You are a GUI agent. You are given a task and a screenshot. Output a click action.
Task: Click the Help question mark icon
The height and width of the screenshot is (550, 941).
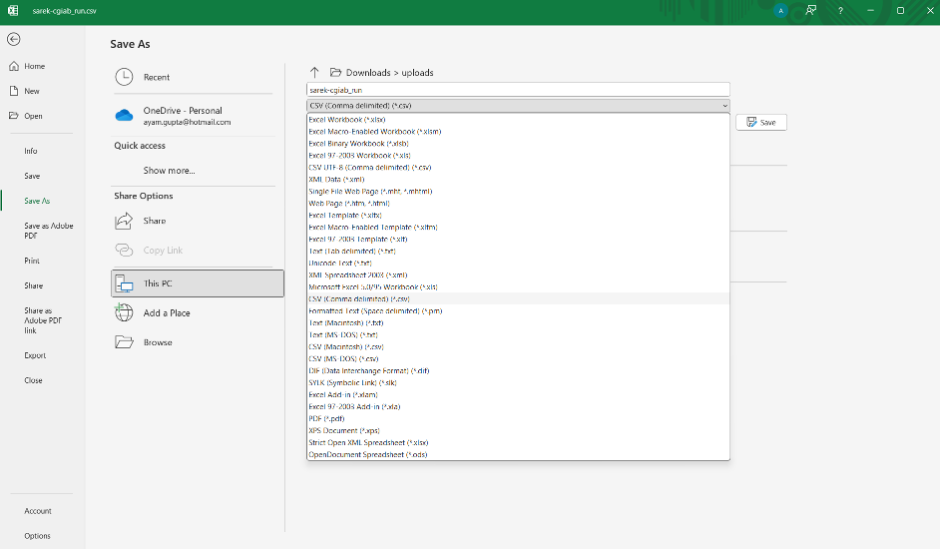pos(840,11)
